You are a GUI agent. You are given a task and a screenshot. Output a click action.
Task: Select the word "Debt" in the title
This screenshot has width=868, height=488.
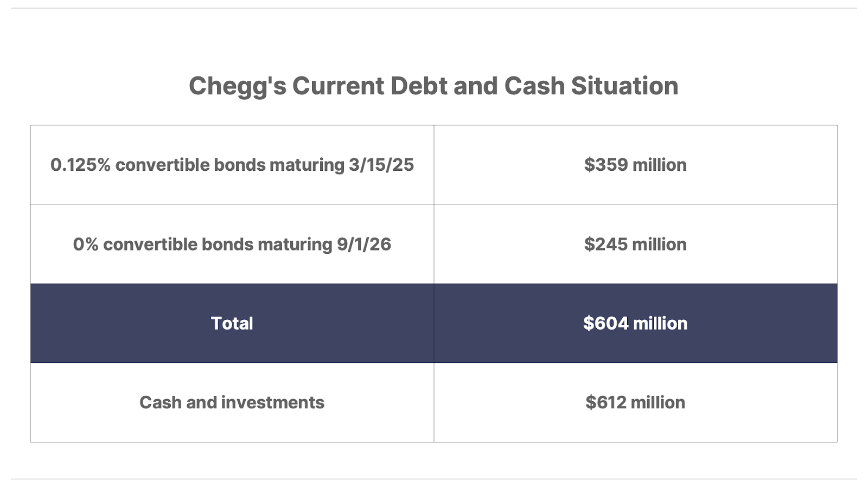418,86
